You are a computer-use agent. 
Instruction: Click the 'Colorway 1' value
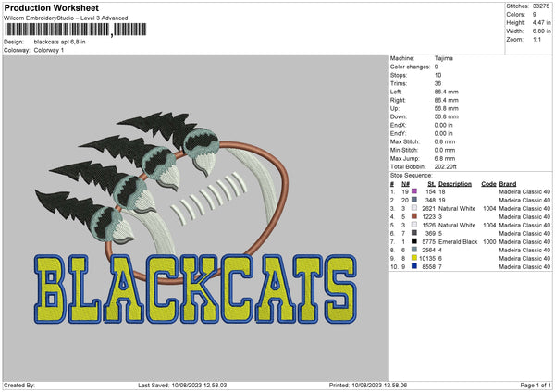[x=49, y=50]
